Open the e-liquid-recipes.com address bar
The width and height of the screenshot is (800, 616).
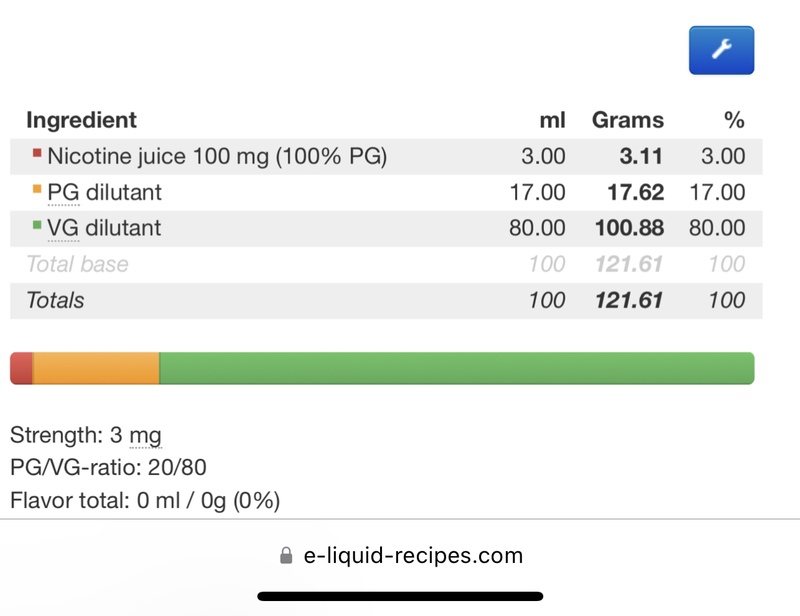click(401, 555)
